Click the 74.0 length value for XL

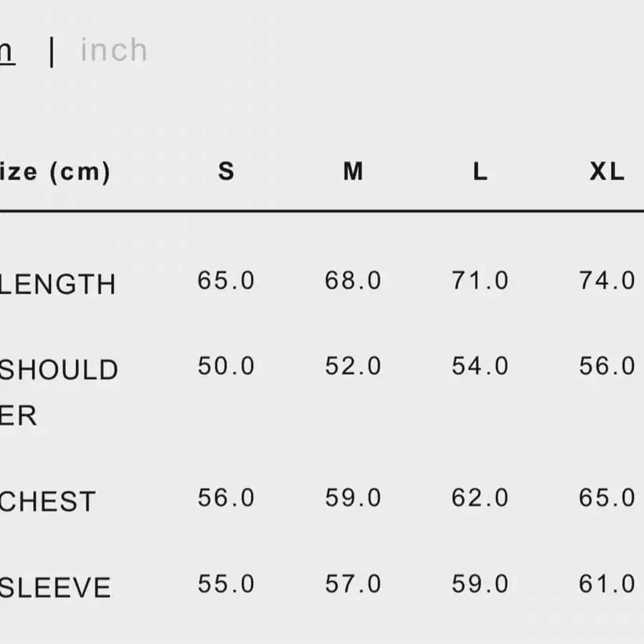click(x=607, y=280)
